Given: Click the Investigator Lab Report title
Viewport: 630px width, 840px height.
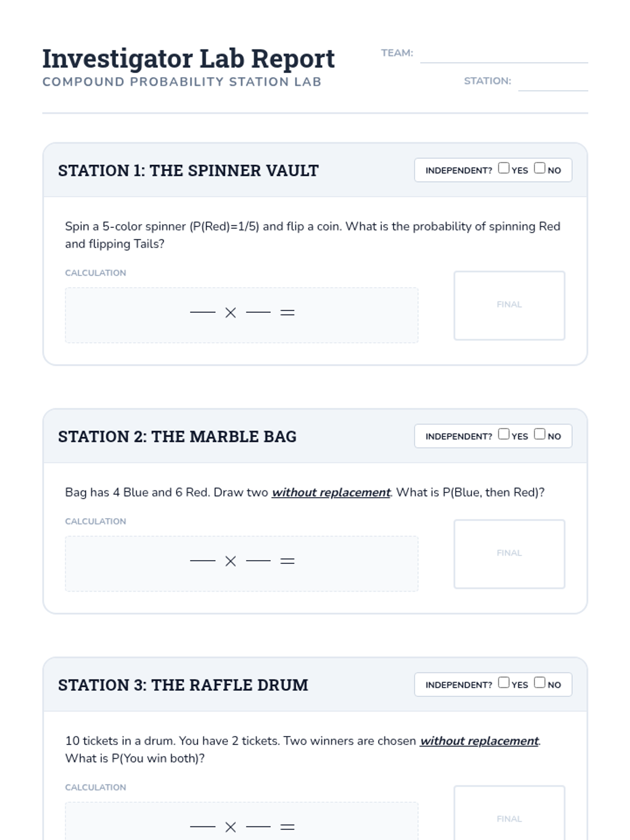Looking at the screenshot, I should [x=188, y=58].
